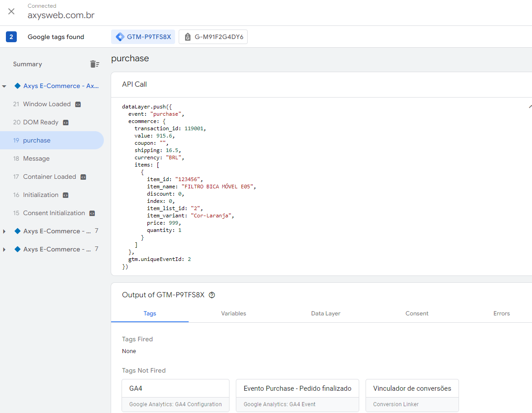Click diamond icon of first Axys E-Commerce entry

tap(17, 86)
